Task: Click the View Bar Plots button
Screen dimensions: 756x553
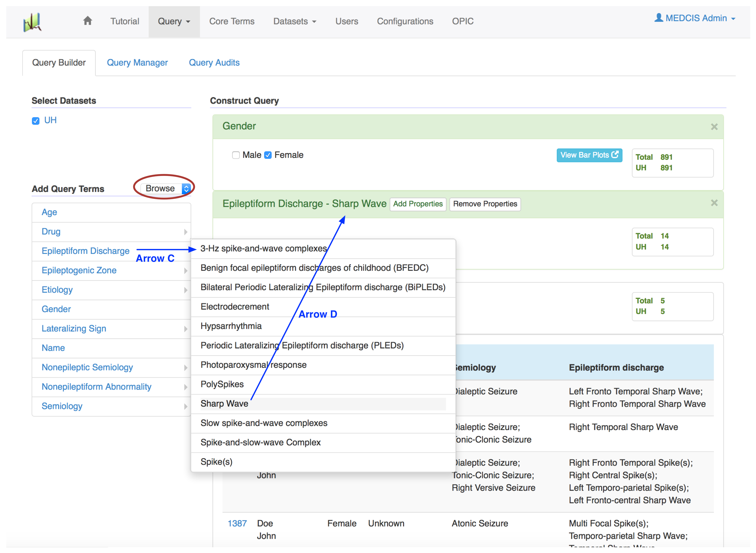Action: 589,155
